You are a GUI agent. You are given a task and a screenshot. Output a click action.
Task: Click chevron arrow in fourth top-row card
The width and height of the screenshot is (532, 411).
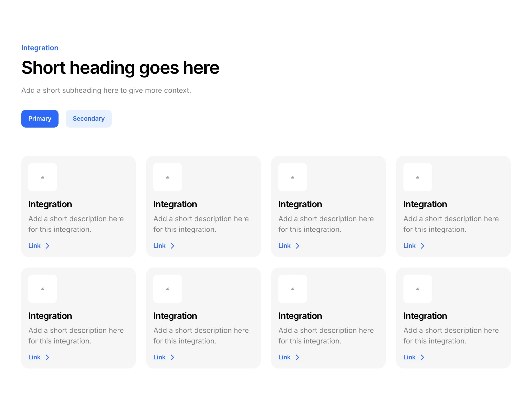(422, 246)
